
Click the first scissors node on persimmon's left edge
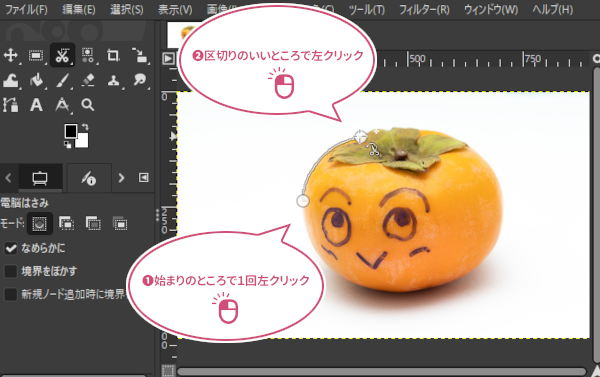pos(303,201)
